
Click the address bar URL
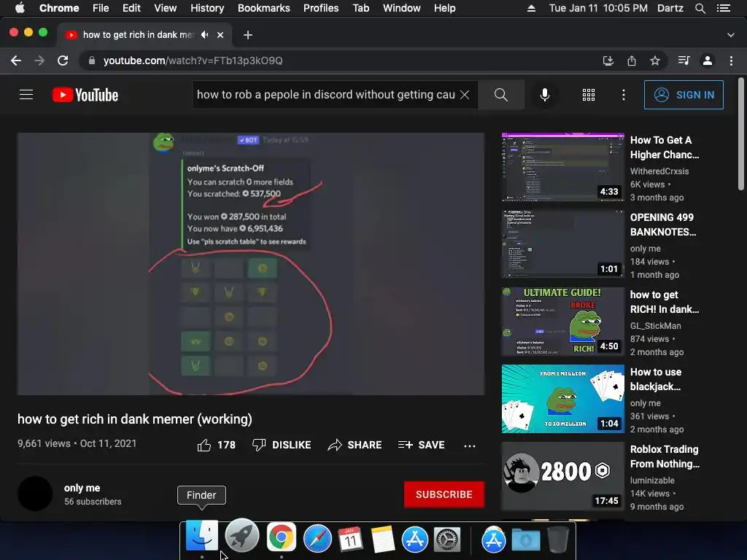(x=193, y=61)
